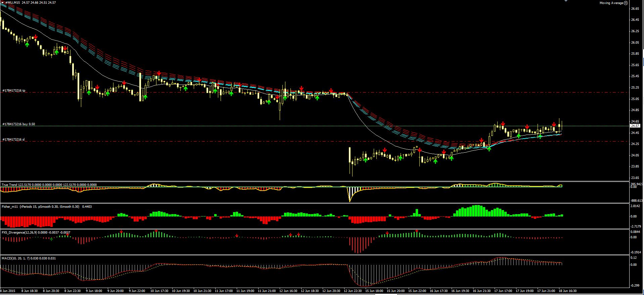644x295 pixels.
Task: Click the 16 Jun 17:30 time label
Action: pos(439,291)
